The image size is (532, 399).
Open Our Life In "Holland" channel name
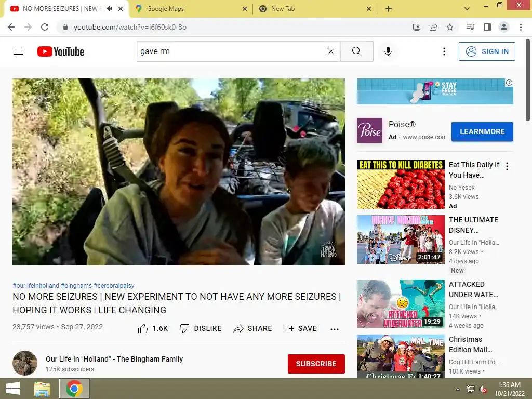114,359
